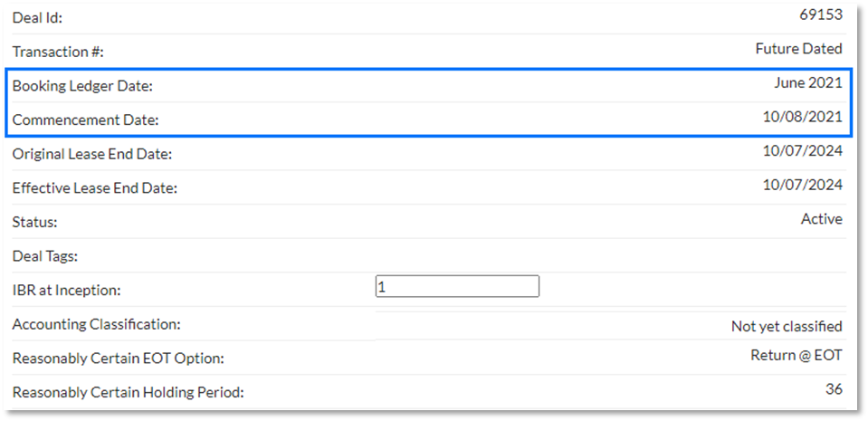
Task: Click the IBR at Inception input field
Action: [457, 286]
